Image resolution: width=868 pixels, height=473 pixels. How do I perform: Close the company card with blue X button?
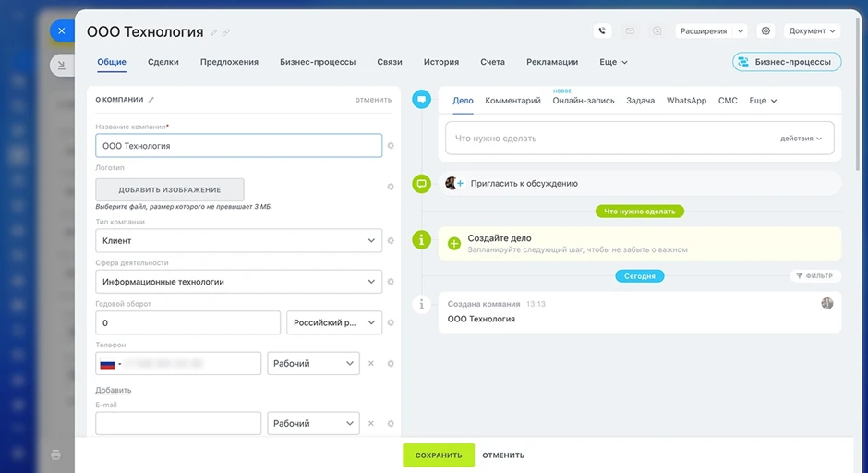tap(61, 30)
